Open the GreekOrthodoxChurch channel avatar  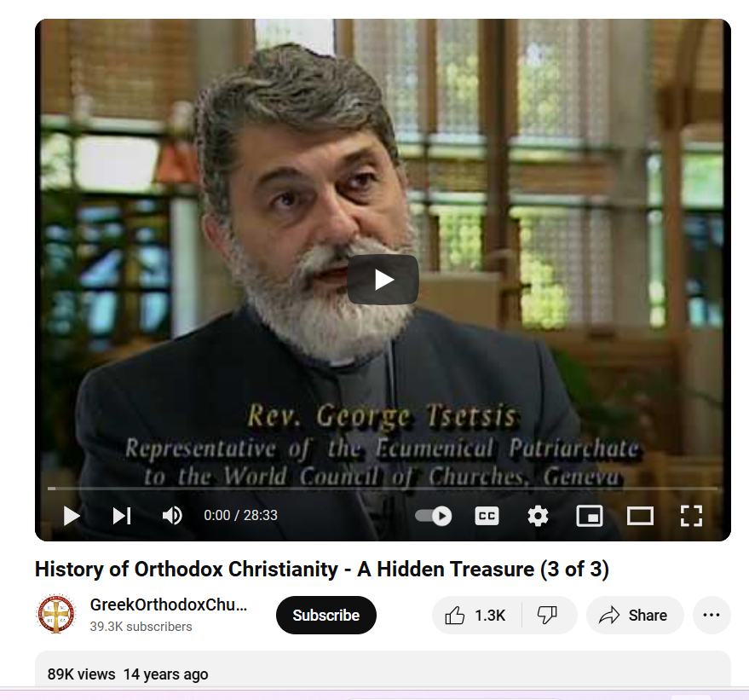[x=56, y=614]
